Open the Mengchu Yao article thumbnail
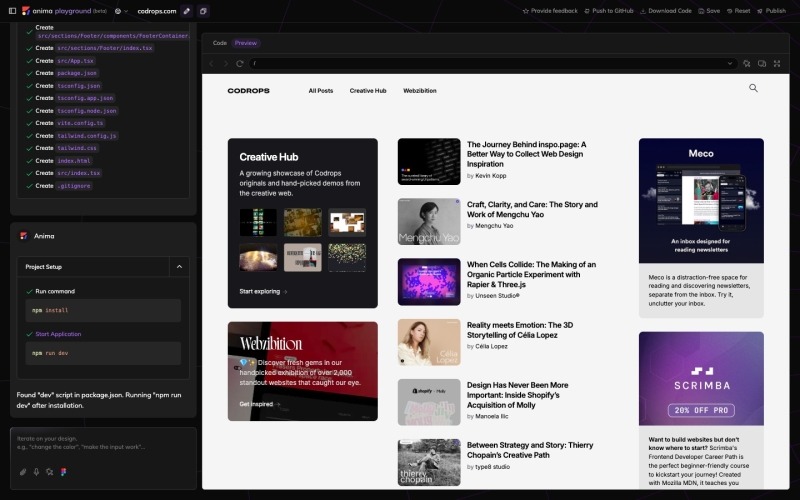800x500 pixels. pos(429,222)
